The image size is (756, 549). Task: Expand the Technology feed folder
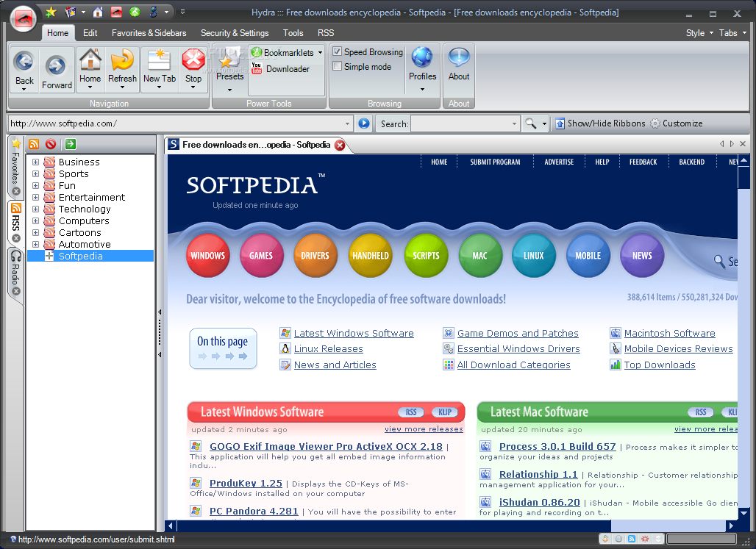pos(36,209)
